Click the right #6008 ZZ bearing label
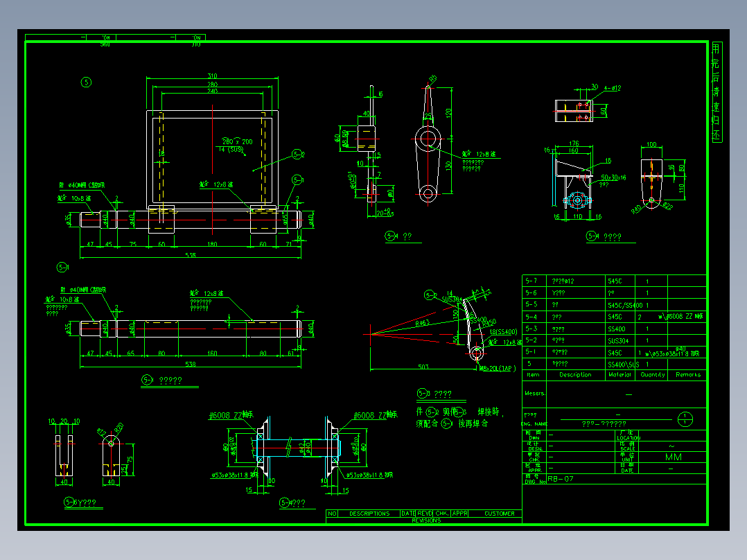 coord(376,415)
